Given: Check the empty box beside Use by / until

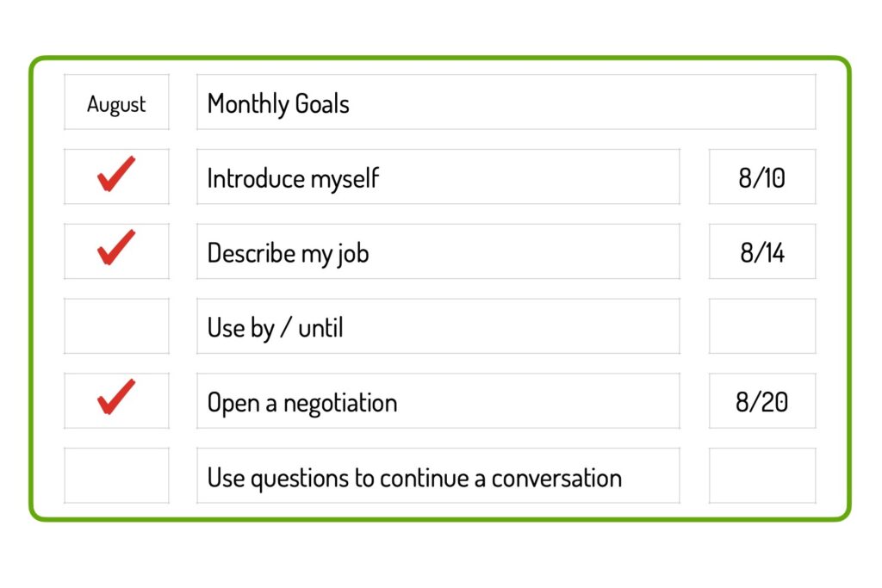Looking at the screenshot, I should click(116, 326).
